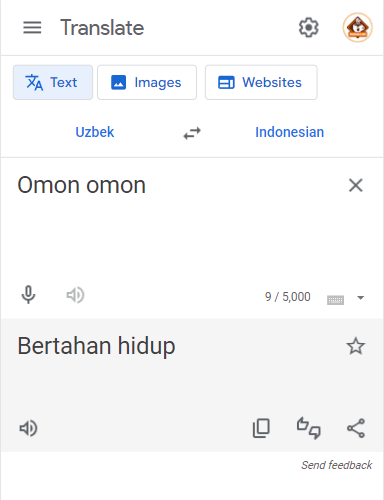The height and width of the screenshot is (500, 384).
Task: Select the Text translation tab
Action: point(53,82)
